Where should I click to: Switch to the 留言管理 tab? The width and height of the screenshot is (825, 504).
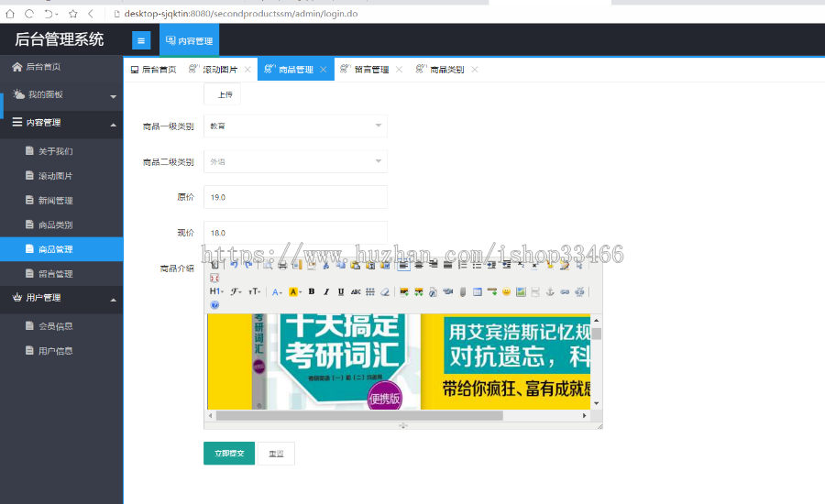point(371,70)
